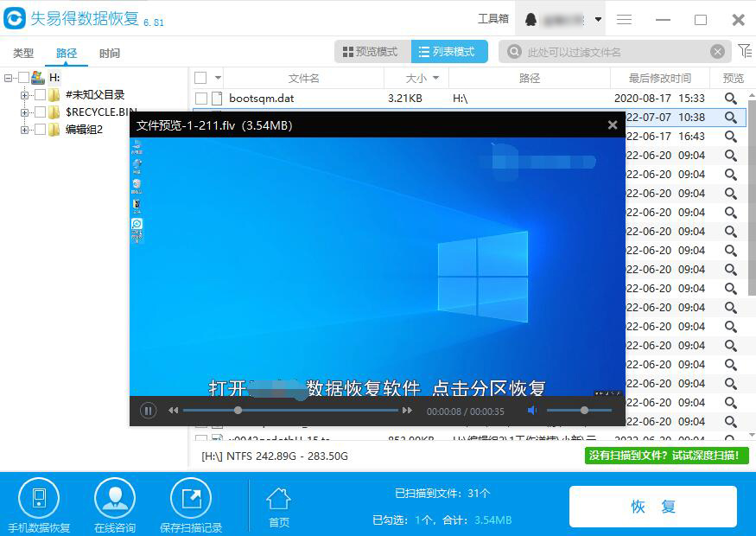Screen dimensions: 756x536
Task: Switch to the 时间 tab
Action: [x=110, y=54]
